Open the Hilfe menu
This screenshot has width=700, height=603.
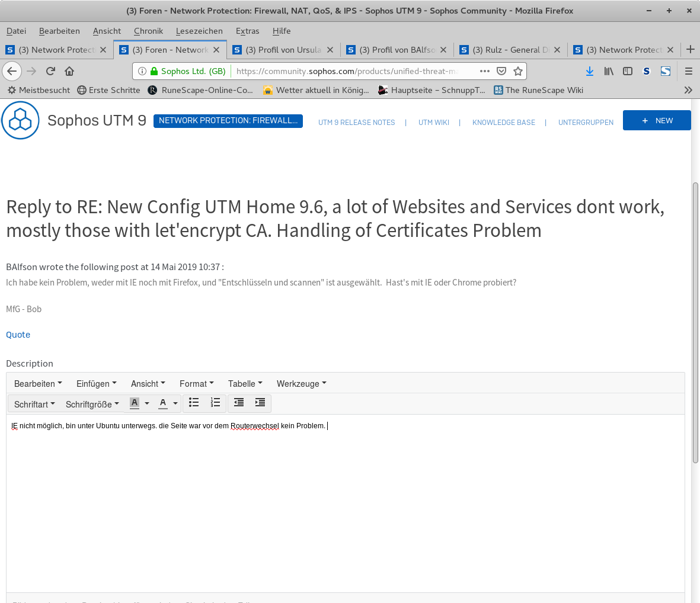click(x=282, y=31)
